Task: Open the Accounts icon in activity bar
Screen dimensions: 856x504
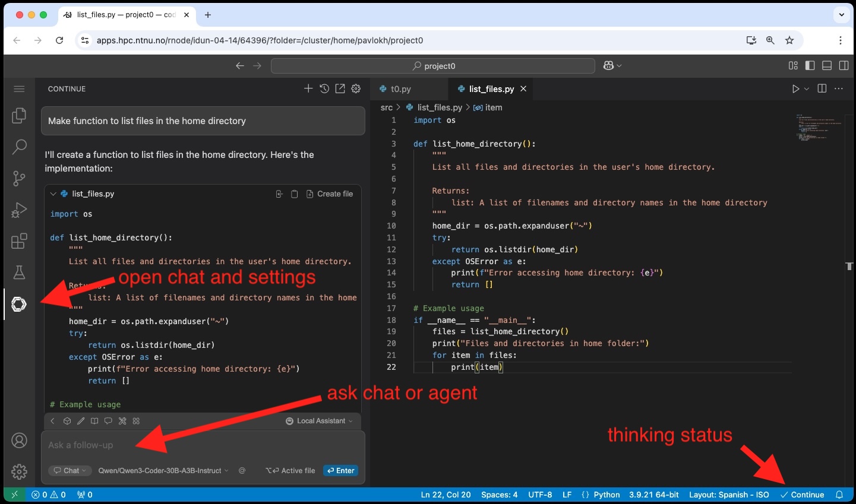Action: (x=19, y=440)
